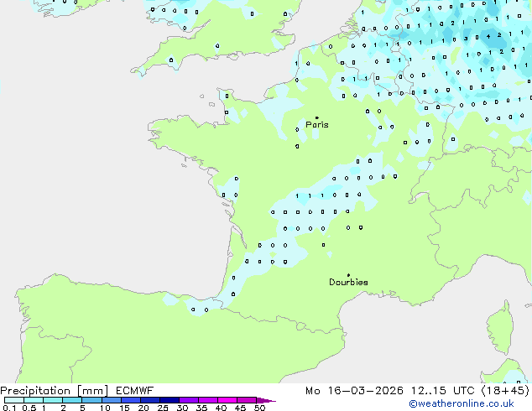Click the Dourbies location label
The height and width of the screenshot is (411, 532).
(348, 282)
